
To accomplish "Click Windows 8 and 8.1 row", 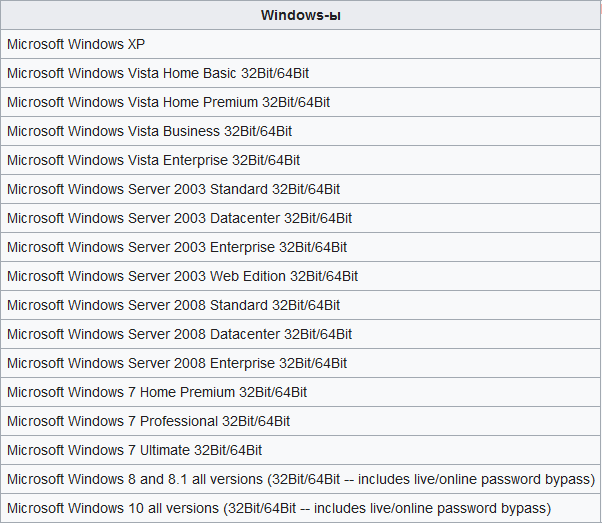I will click(301, 479).
